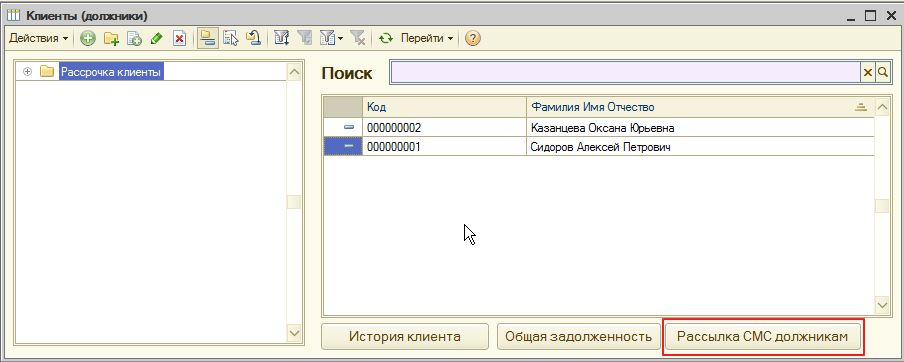Click tree panel scroll down arrow
Viewport: 904px width, 362px height.
click(x=293, y=333)
